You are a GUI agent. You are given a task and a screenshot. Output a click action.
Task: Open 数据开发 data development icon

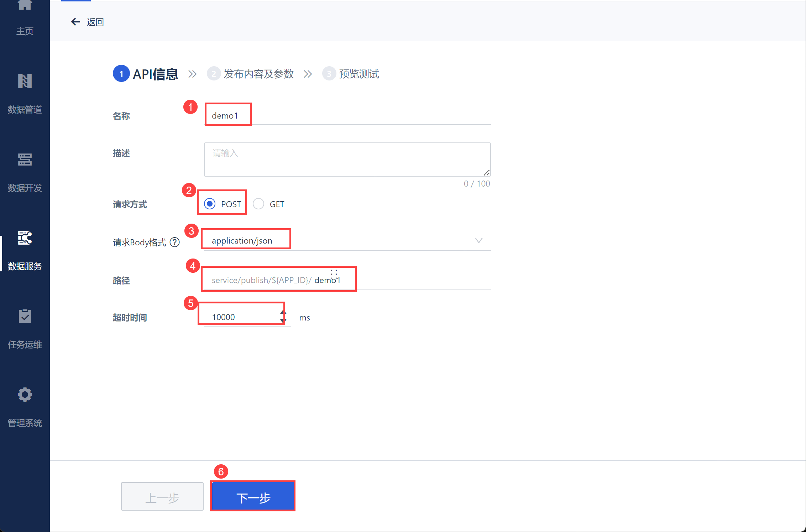click(25, 160)
